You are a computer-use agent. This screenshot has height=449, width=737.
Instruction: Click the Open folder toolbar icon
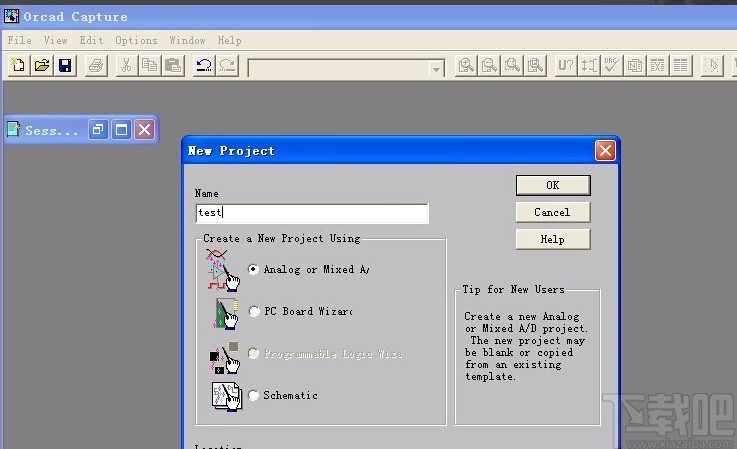(x=42, y=65)
